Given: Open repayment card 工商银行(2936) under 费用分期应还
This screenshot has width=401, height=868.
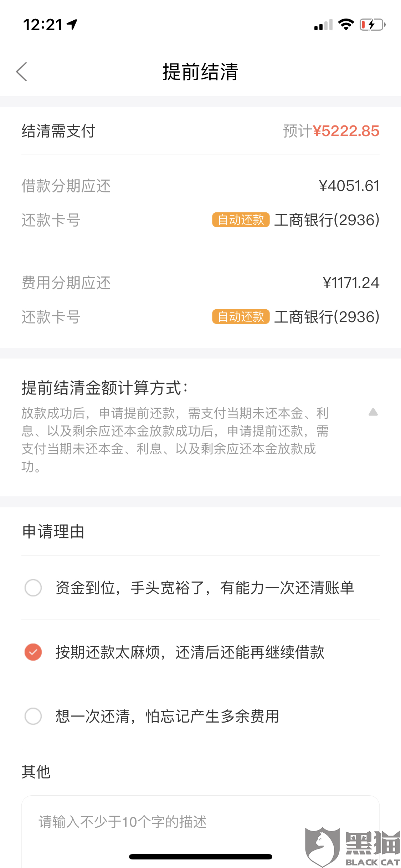Looking at the screenshot, I should (x=327, y=317).
